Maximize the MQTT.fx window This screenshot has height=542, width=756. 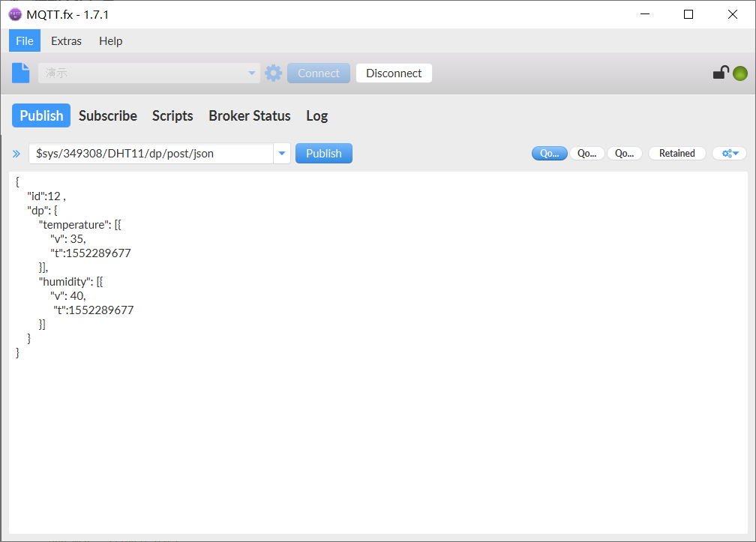tap(688, 14)
